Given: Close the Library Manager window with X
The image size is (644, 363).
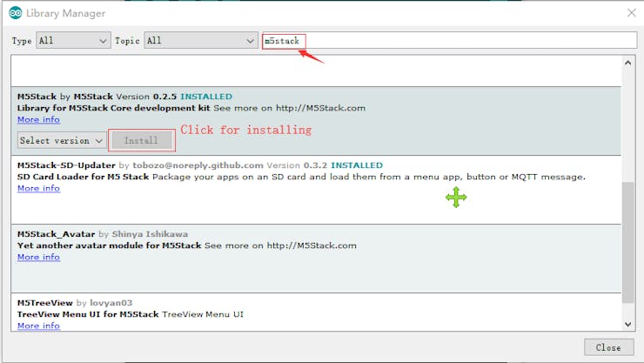Looking at the screenshot, I should (x=632, y=13).
